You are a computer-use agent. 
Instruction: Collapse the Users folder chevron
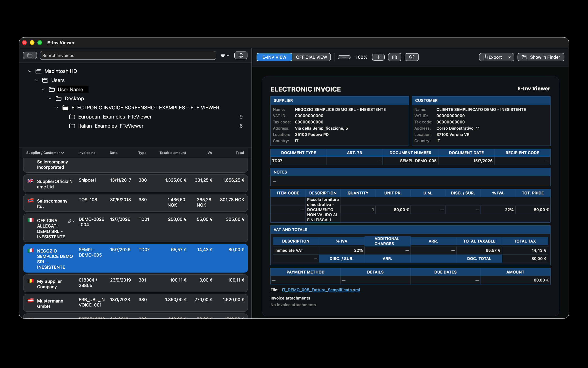(x=37, y=80)
